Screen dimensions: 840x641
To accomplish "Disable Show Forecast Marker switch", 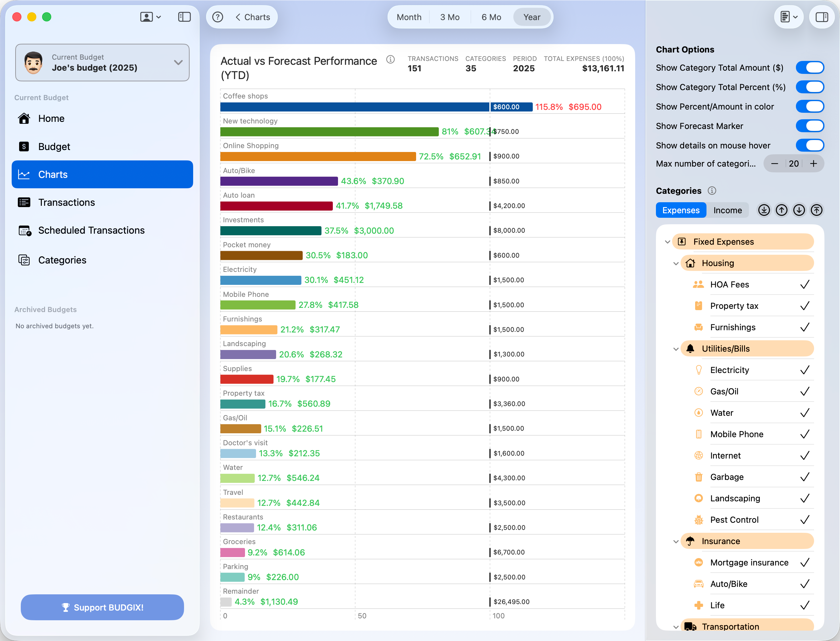I will click(x=810, y=126).
